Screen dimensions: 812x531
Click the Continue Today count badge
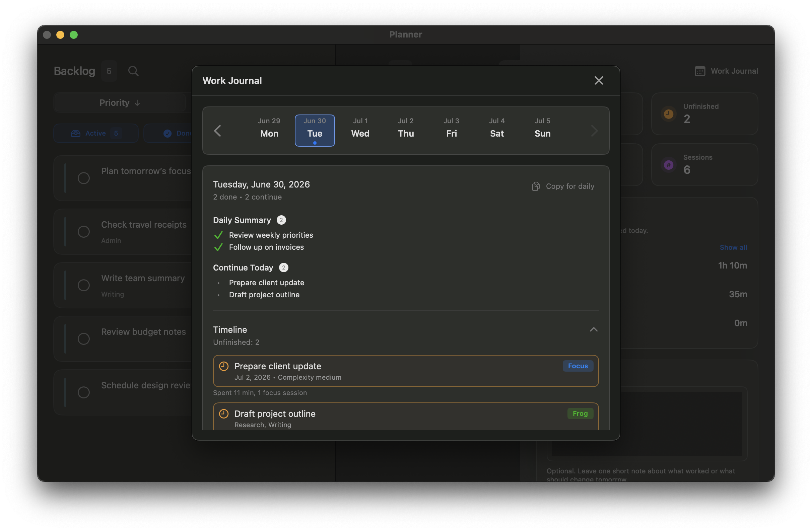(283, 268)
